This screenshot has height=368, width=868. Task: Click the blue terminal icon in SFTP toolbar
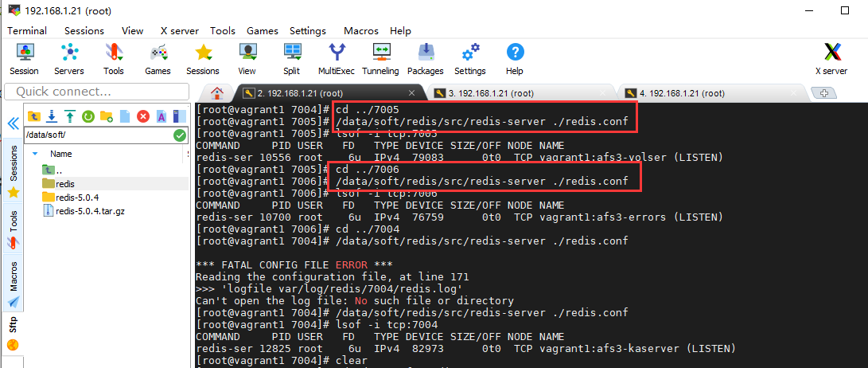[x=179, y=116]
